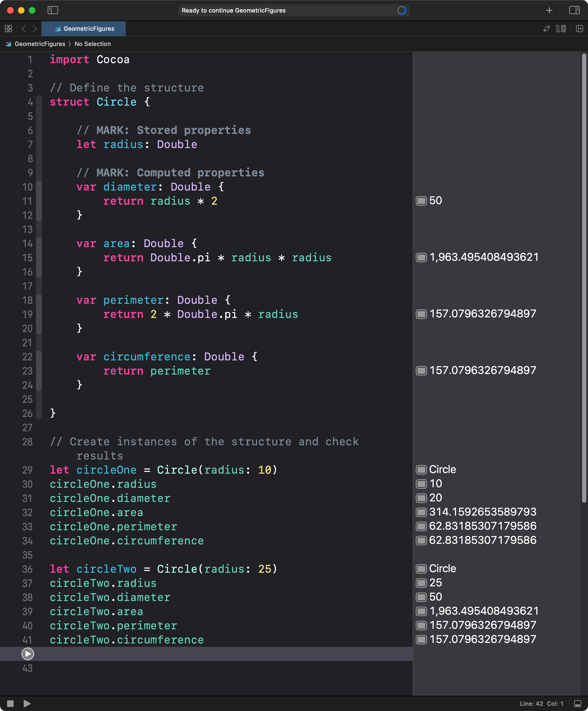Show quick look result for 314.1592653589793
The width and height of the screenshot is (588, 711).
[x=421, y=512]
